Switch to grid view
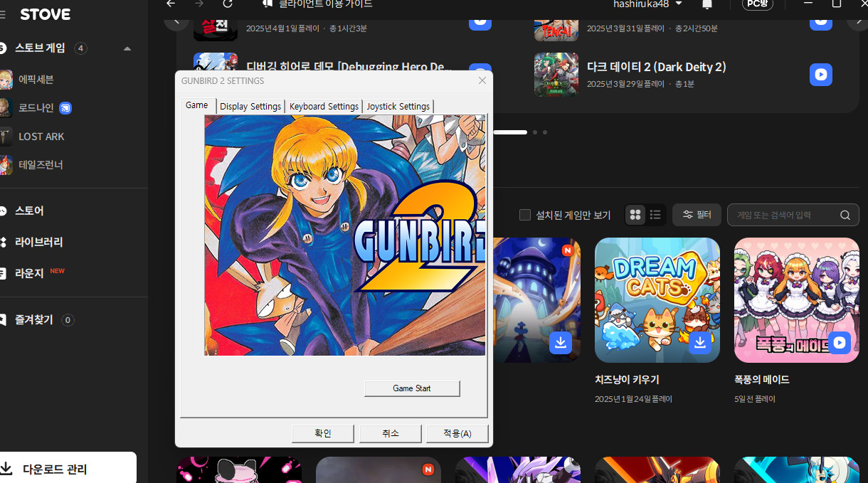868x483 pixels. [x=635, y=215]
